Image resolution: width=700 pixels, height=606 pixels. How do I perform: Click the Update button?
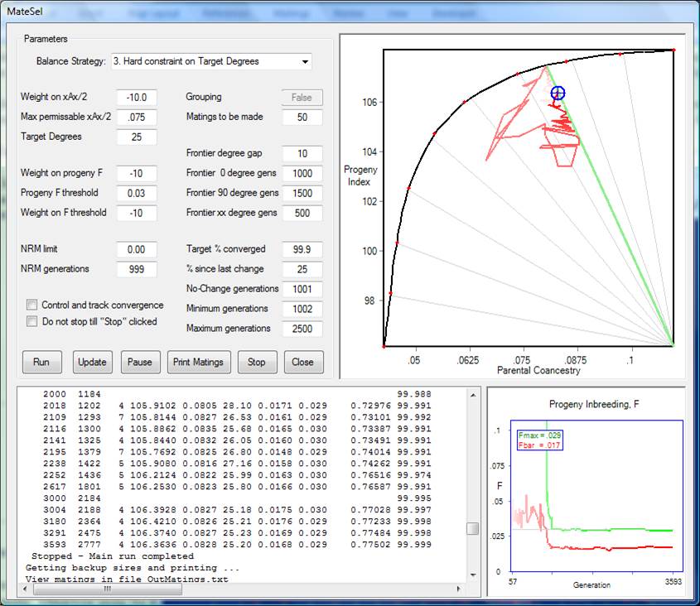click(x=93, y=362)
